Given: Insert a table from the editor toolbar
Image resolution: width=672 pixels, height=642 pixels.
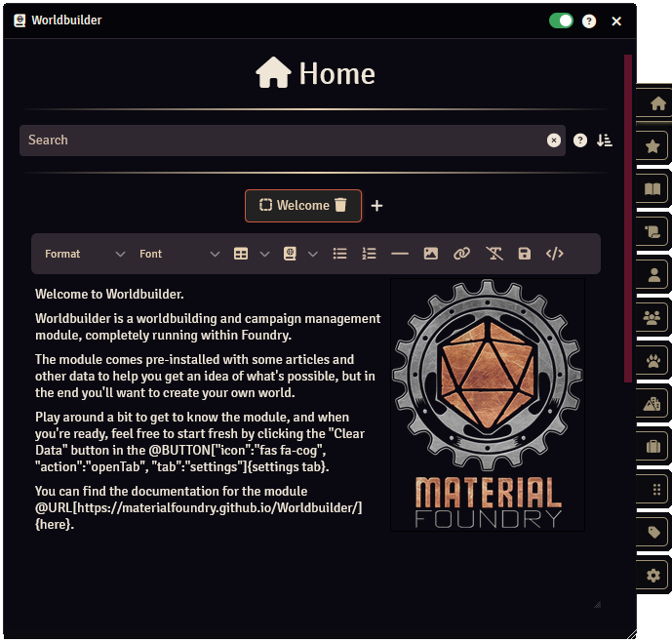Looking at the screenshot, I should [241, 254].
